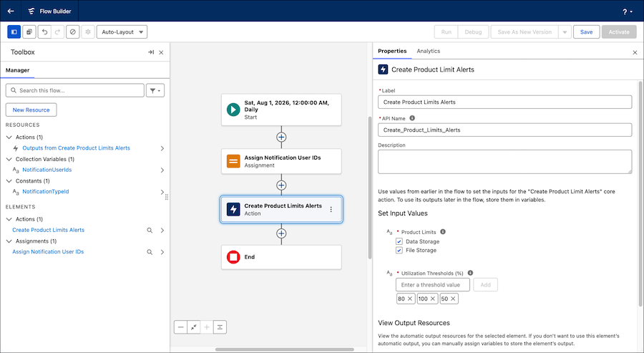Zoom in on the canvas
Image resolution: width=644 pixels, height=353 pixels.
pos(207,327)
